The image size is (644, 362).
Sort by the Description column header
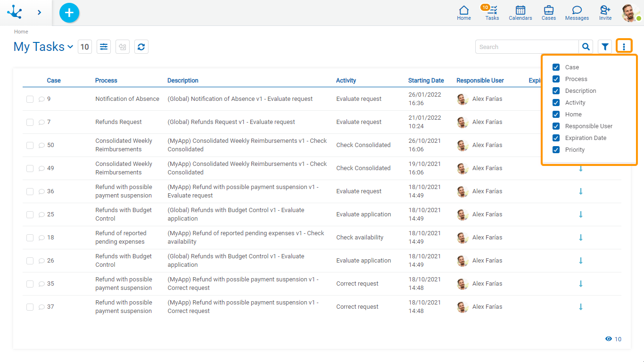click(183, 81)
